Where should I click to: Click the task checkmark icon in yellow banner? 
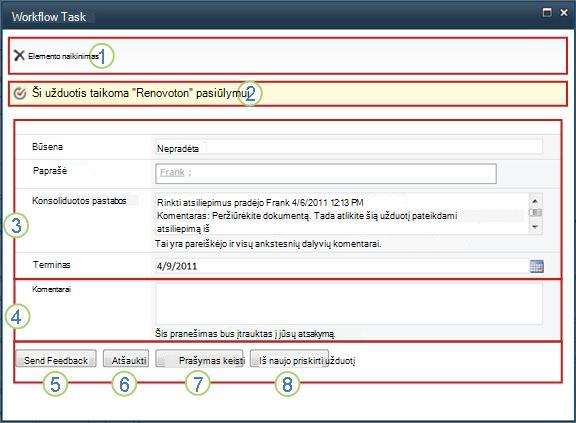pyautogui.click(x=20, y=93)
